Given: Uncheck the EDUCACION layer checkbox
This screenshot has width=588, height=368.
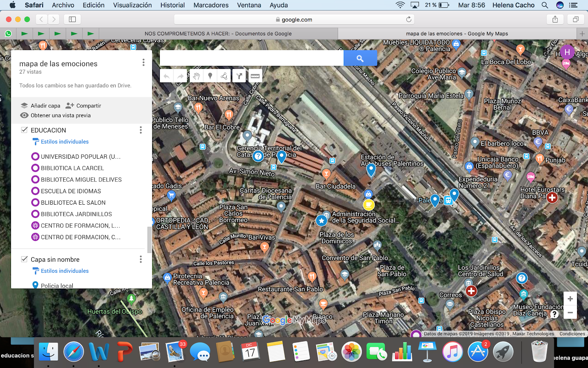Looking at the screenshot, I should [24, 130].
